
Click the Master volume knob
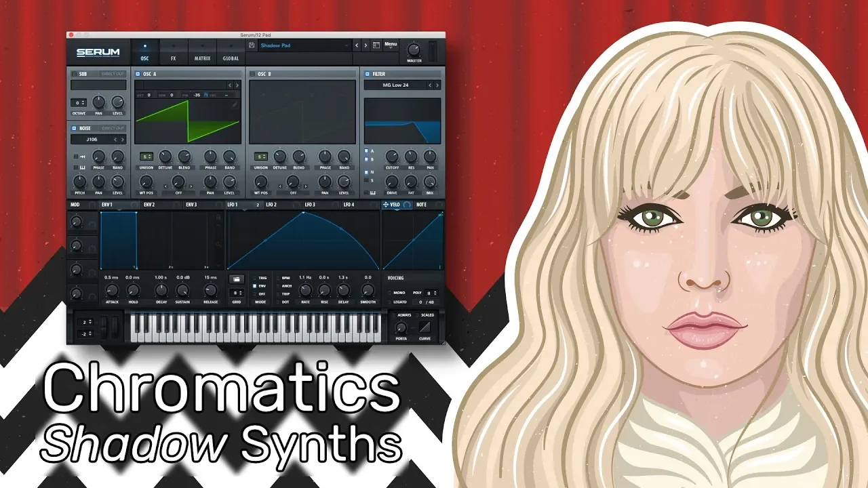(x=413, y=50)
